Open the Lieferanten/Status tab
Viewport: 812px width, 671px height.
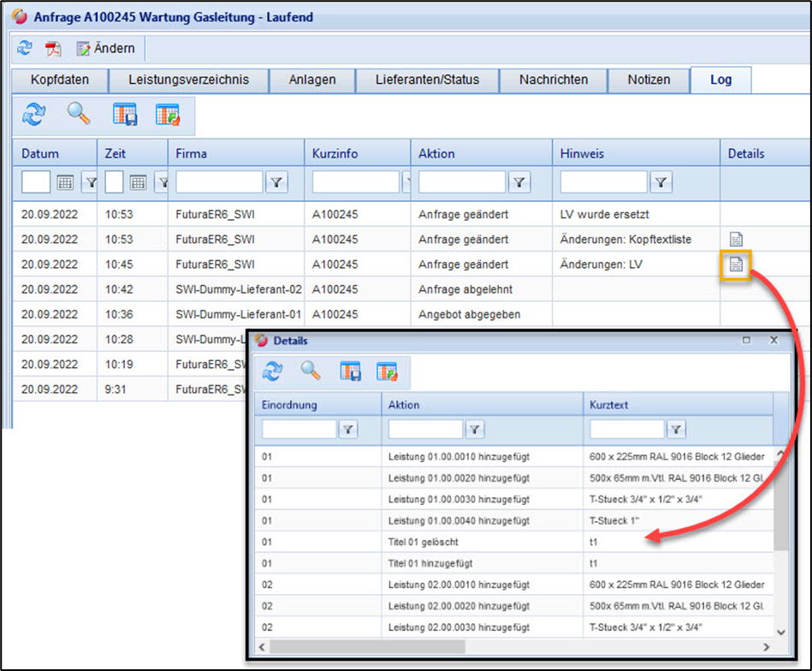point(427,80)
